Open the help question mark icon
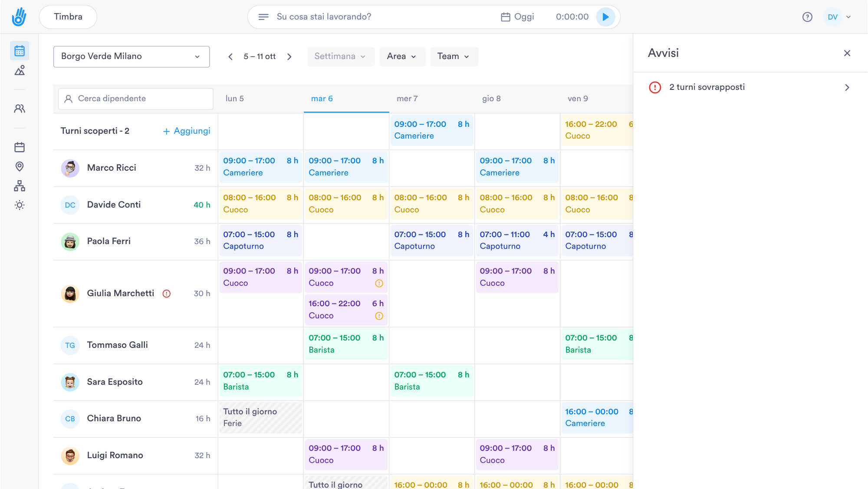Image resolution: width=868 pixels, height=489 pixels. coord(807,17)
